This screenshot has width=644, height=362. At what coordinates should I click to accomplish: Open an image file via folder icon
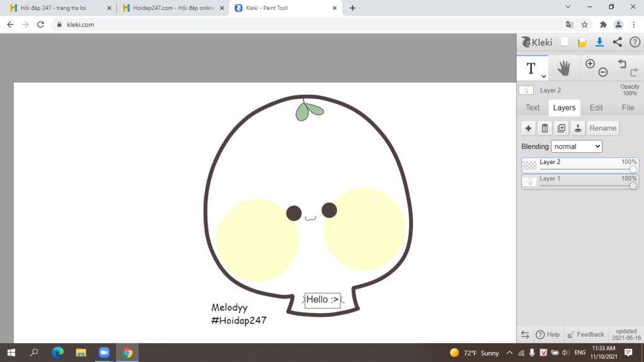point(582,42)
